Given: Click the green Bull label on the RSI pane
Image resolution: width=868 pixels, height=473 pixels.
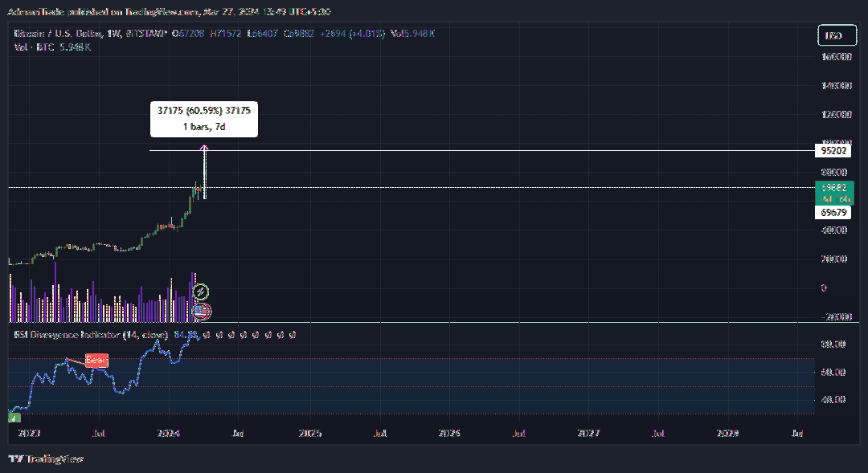Looking at the screenshot, I should pyautogui.click(x=14, y=418).
